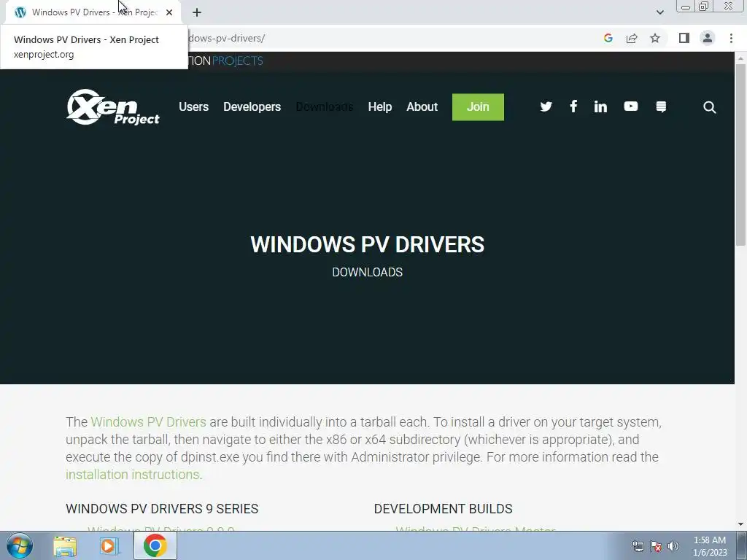747x560 pixels.
Task: Open the Downloads menu item
Action: tap(325, 106)
